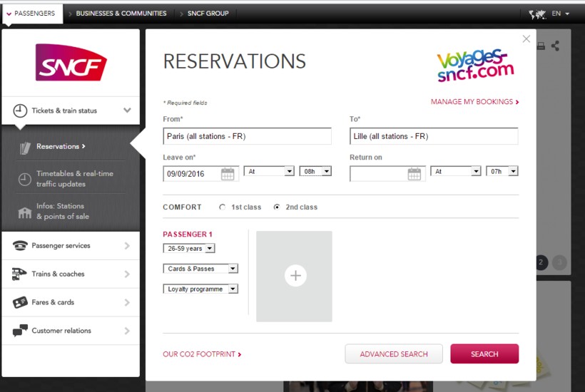Click the world map language icon

(x=537, y=14)
